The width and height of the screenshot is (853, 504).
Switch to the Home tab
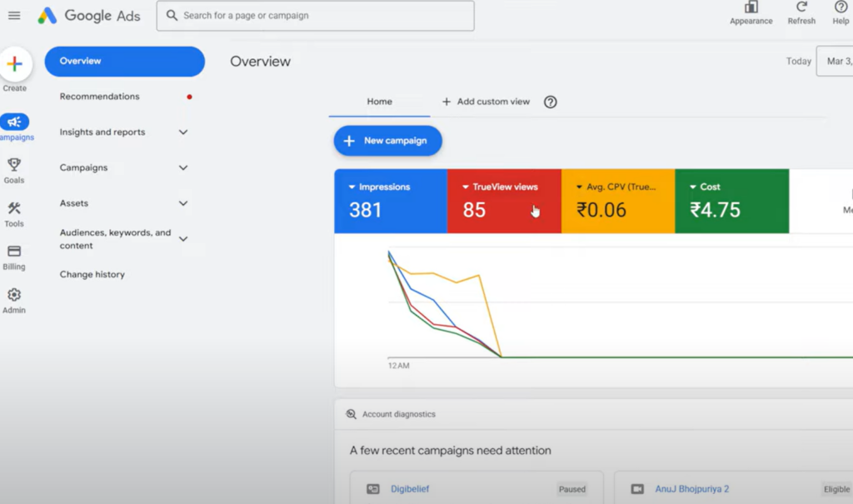click(x=379, y=102)
